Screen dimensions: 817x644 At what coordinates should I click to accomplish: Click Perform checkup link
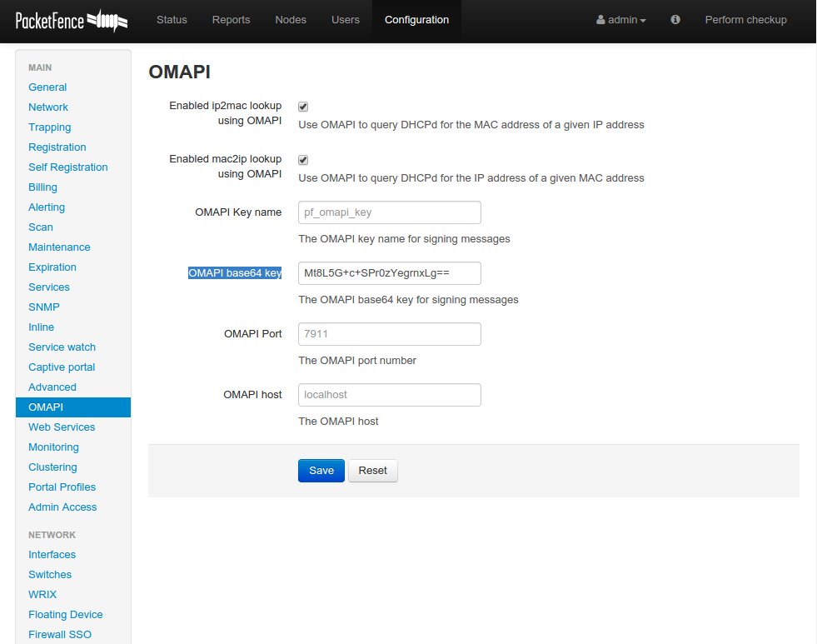(x=745, y=20)
